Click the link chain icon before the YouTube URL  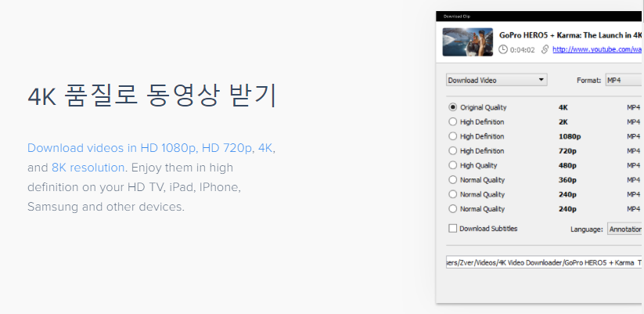coord(545,50)
